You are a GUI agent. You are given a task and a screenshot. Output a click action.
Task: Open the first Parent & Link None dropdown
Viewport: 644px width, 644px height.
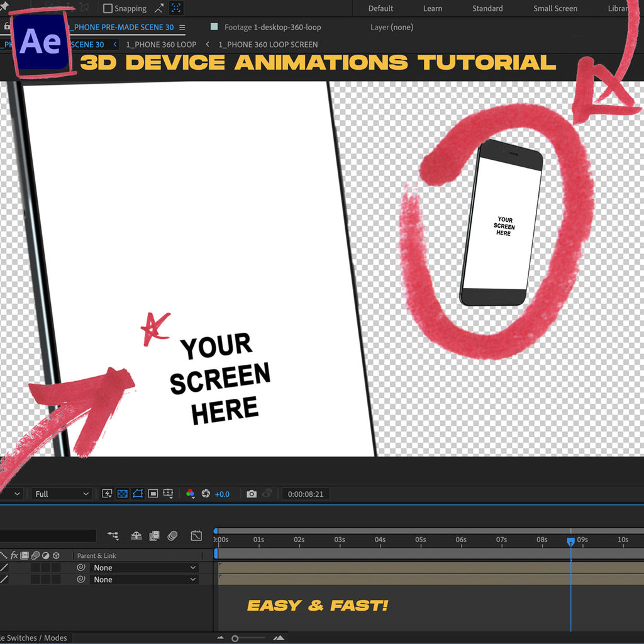[145, 567]
